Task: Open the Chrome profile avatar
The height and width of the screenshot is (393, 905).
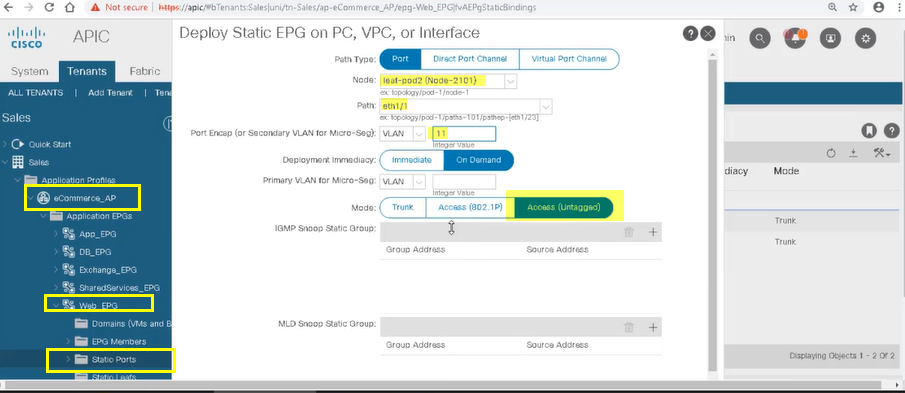Action: [879, 8]
